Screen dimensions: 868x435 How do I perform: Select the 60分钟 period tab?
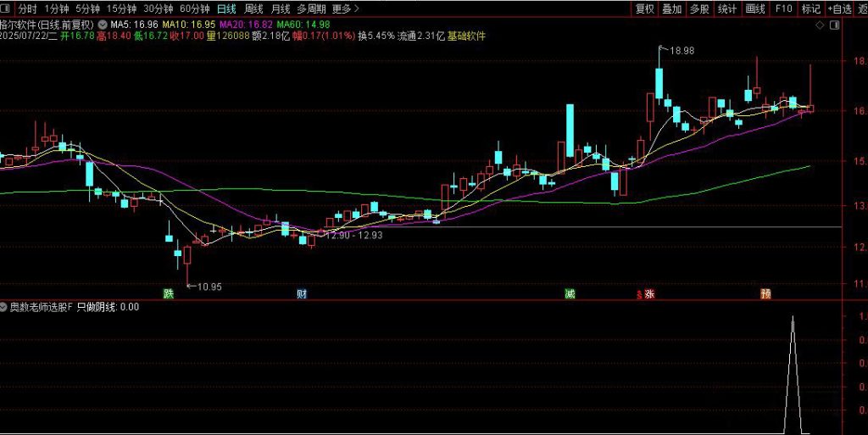click(x=194, y=8)
